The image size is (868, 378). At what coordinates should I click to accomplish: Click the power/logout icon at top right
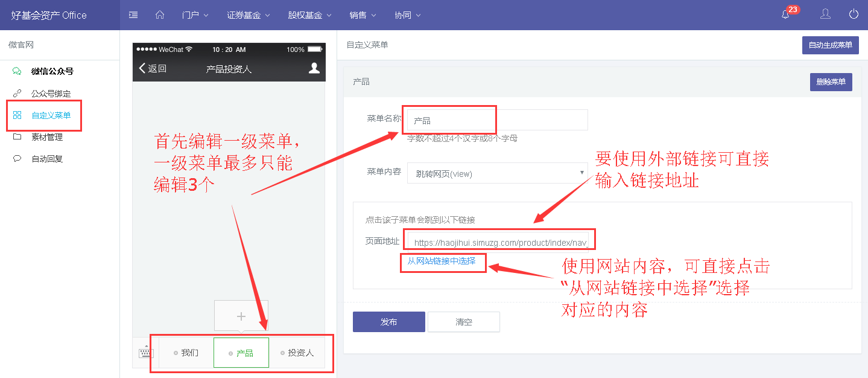tap(853, 14)
